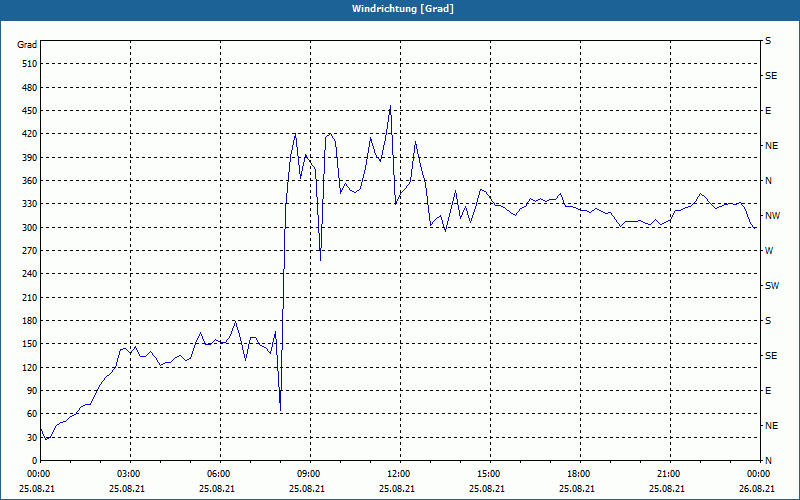
Task: Click the 330 y-axis tick label
Action: point(30,204)
